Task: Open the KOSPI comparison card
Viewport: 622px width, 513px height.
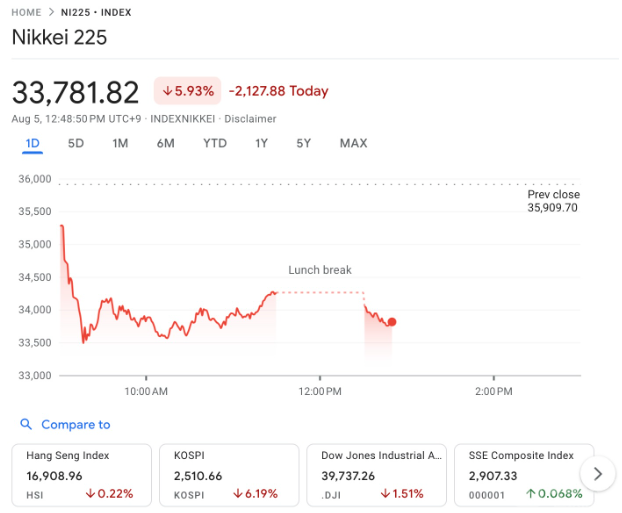Action: pos(229,474)
